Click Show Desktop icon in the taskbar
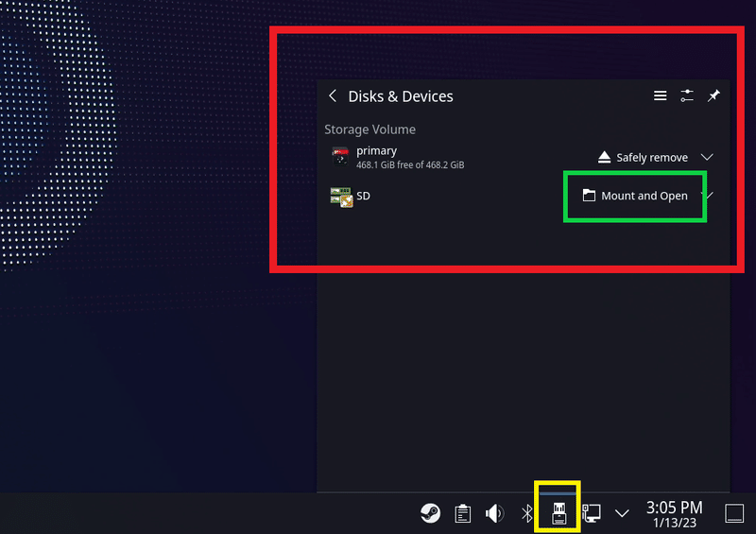Viewport: 756px width, 534px height. click(734, 513)
